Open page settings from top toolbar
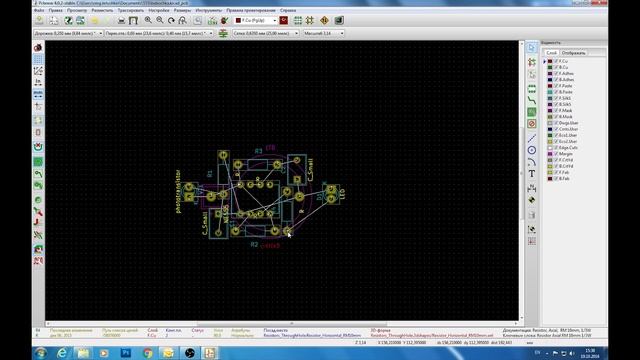This screenshot has width=640, height=360. 53,20
